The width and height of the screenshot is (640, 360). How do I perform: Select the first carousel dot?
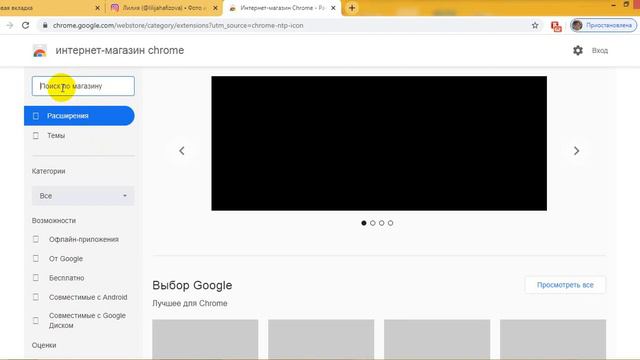pyautogui.click(x=364, y=223)
